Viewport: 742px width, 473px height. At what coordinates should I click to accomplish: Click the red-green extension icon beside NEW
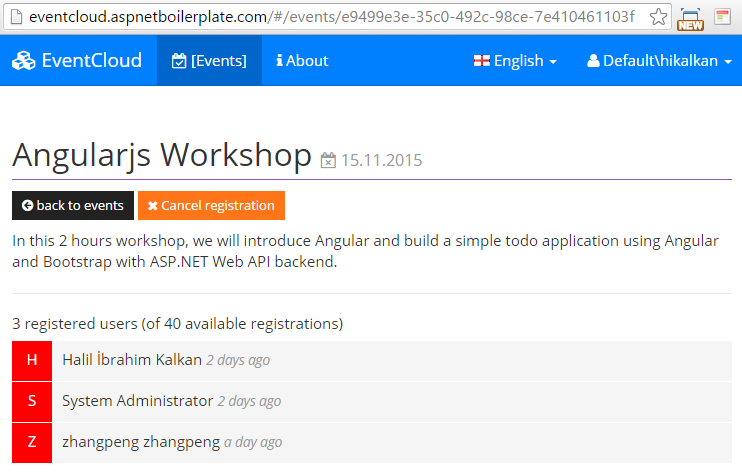point(722,17)
